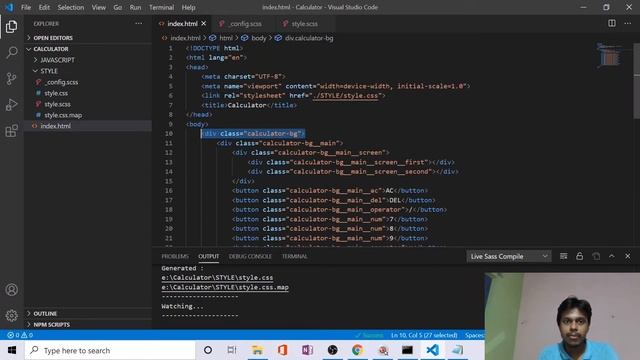Open the Extensions view

click(11, 131)
